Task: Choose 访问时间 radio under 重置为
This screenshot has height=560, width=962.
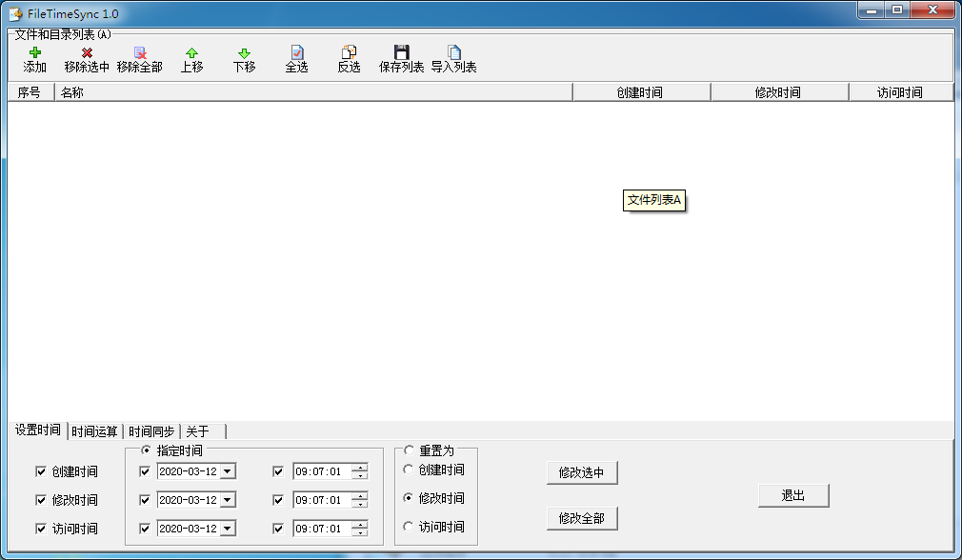Action: coord(408,527)
